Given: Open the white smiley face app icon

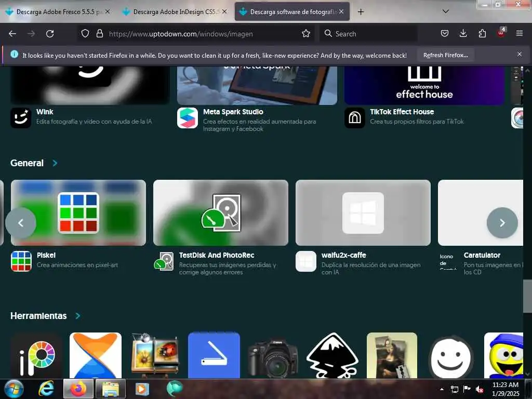Looking at the screenshot, I should point(451,356).
